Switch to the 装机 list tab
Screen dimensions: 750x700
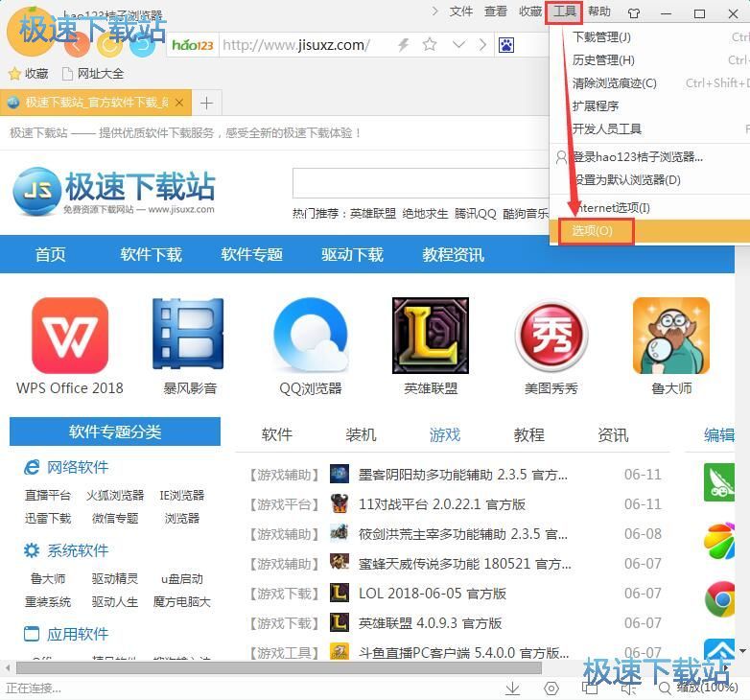361,434
